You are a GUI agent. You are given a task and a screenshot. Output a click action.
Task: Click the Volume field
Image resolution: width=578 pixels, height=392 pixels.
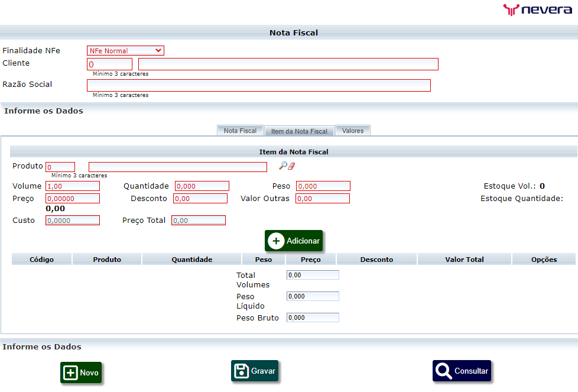[x=73, y=186]
